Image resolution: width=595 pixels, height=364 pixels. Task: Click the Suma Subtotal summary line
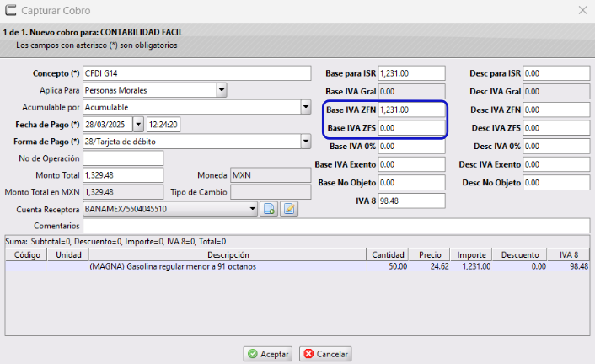115,241
